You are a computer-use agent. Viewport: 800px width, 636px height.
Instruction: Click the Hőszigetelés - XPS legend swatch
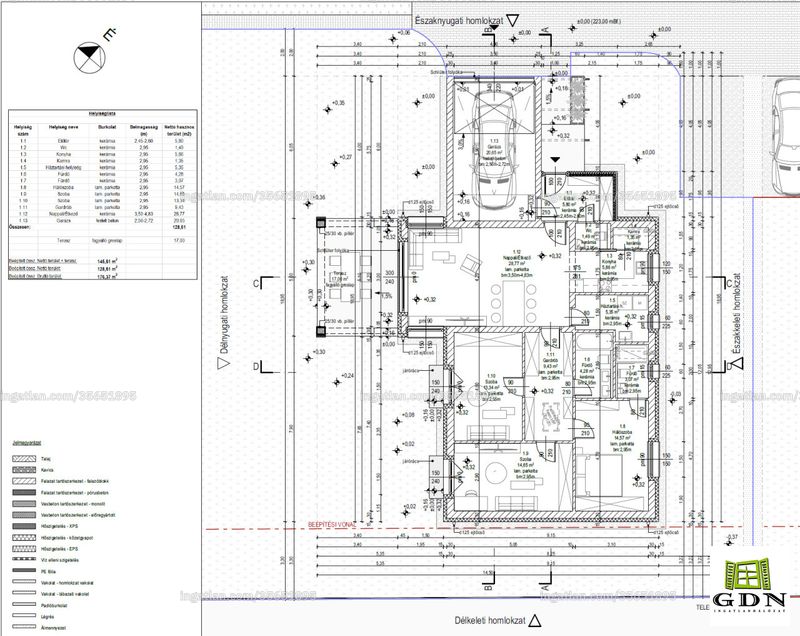[24, 526]
